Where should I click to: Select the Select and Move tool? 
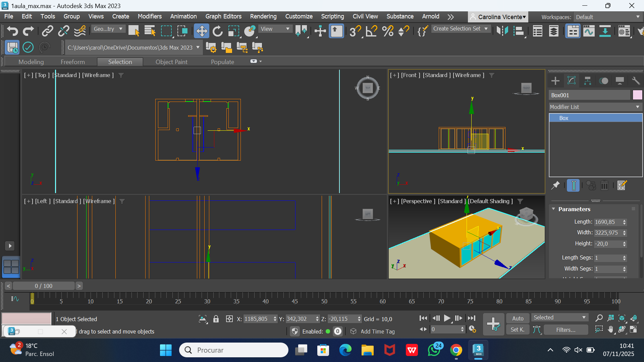click(x=201, y=31)
